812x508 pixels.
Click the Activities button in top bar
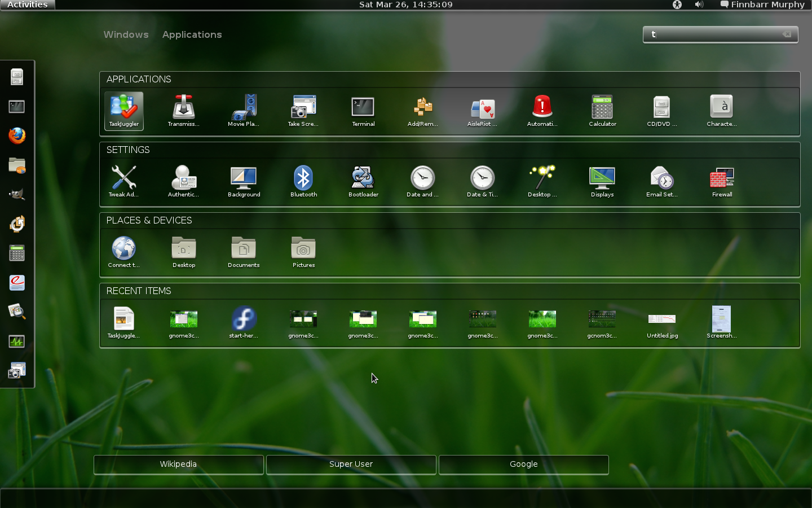click(x=28, y=5)
